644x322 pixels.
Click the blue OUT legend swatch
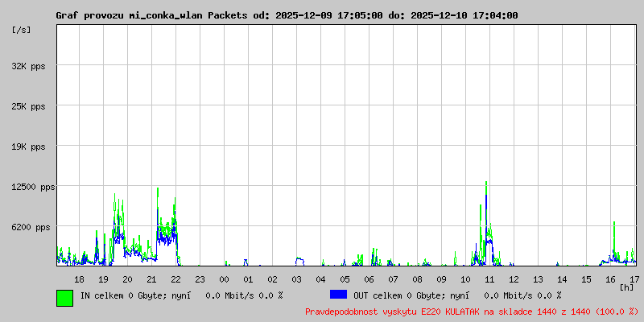pos(338,295)
